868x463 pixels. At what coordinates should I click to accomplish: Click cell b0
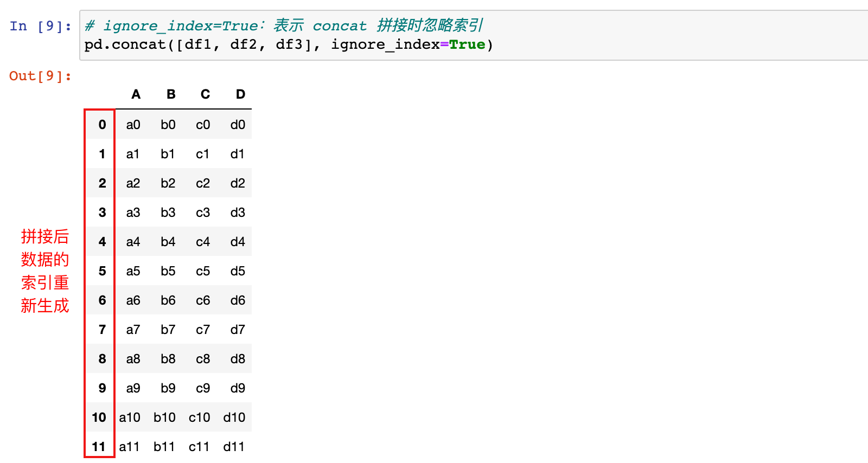click(x=168, y=125)
